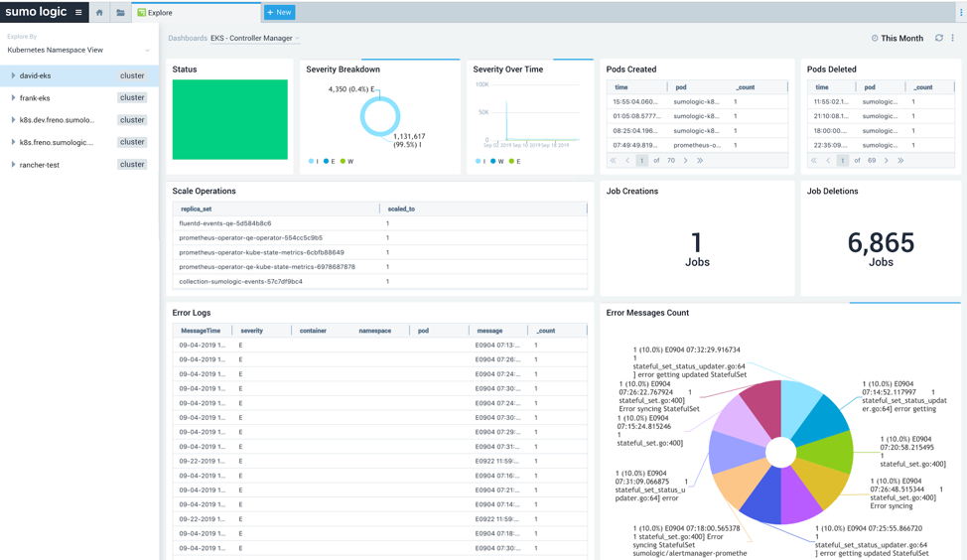Expand the frank-eks cluster

click(13, 97)
